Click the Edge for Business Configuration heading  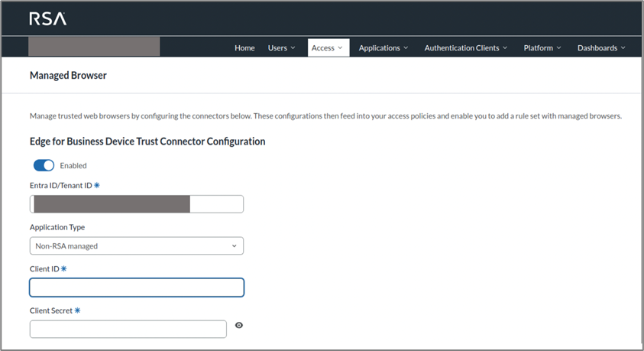click(x=147, y=141)
